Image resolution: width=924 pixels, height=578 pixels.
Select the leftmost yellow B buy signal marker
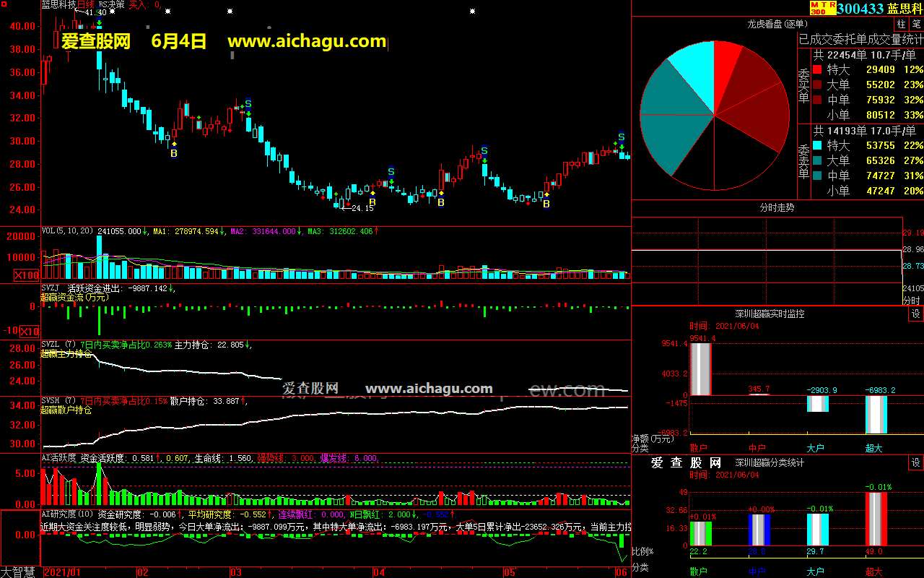coord(173,153)
